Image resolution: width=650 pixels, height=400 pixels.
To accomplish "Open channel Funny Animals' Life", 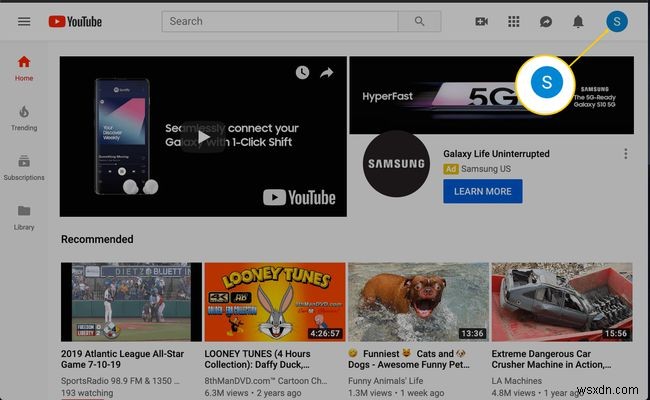I will (386, 381).
